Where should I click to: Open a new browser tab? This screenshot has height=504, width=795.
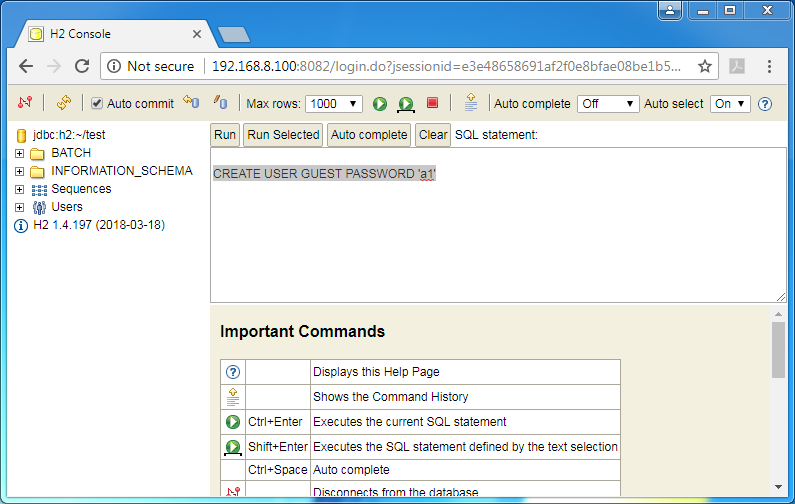pos(234,34)
